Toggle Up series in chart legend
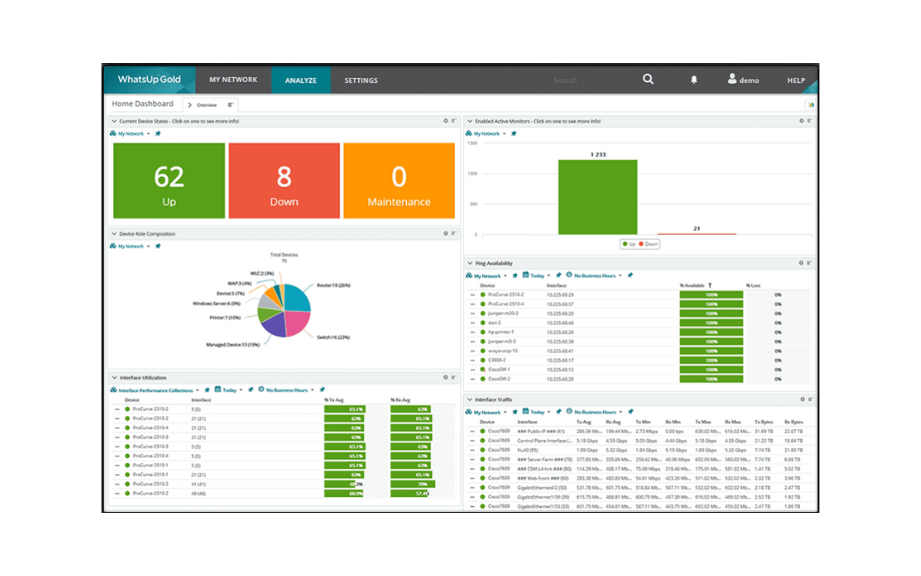Viewport: 921px width, 576px height. pos(626,244)
